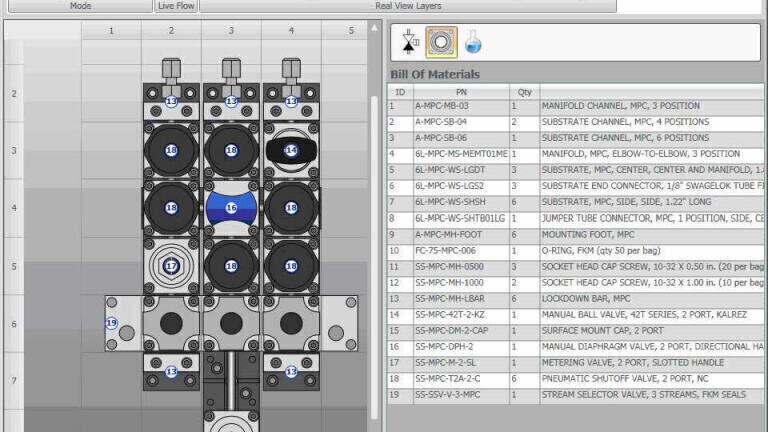This screenshot has width=768, height=432.
Task: Select the valve schematic symbol icon
Action: click(409, 42)
